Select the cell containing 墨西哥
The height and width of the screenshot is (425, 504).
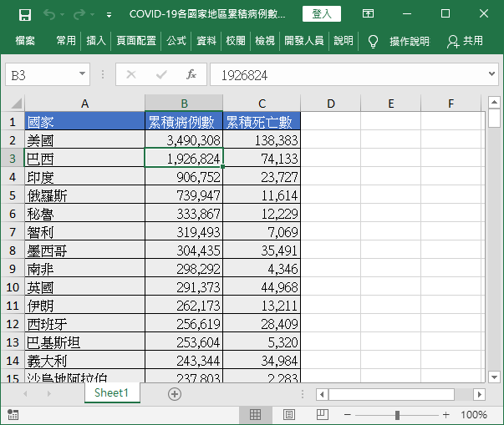85,250
